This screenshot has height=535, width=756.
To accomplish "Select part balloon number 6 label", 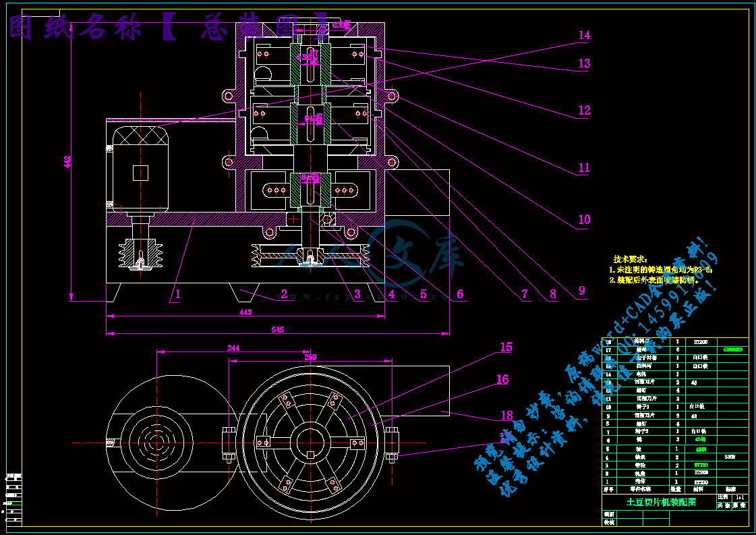I will [460, 293].
